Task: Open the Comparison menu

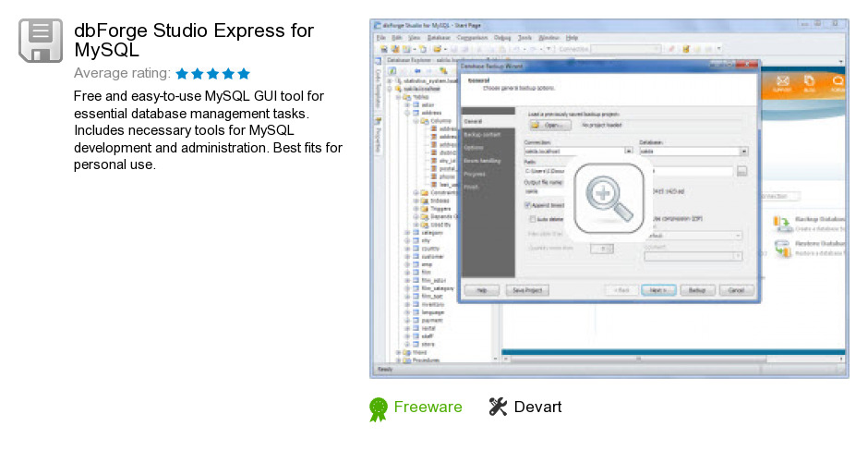Action: pos(472,38)
